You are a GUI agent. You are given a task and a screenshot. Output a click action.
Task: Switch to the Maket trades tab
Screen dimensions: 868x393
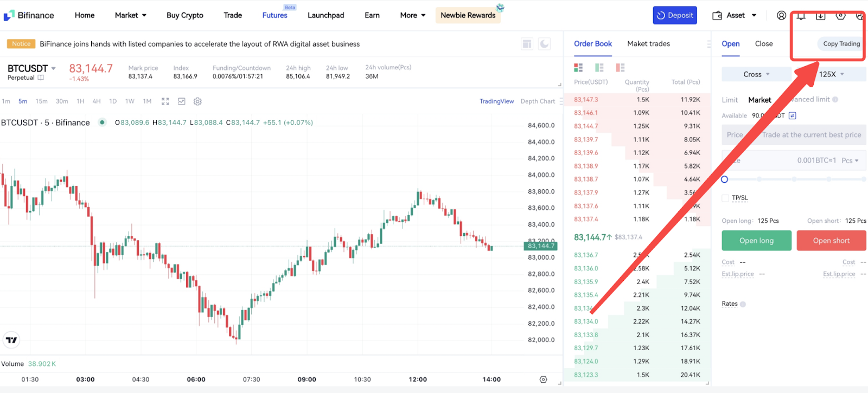(648, 44)
